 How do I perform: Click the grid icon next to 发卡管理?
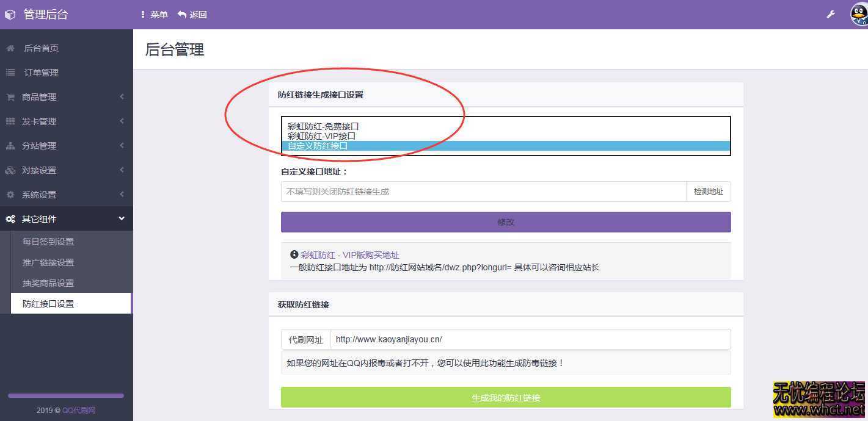point(10,121)
